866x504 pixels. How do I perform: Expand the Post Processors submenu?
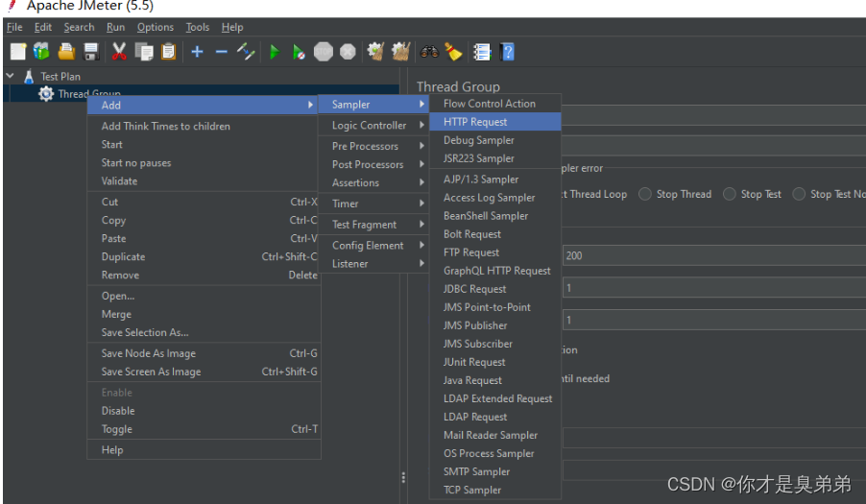coord(373,164)
